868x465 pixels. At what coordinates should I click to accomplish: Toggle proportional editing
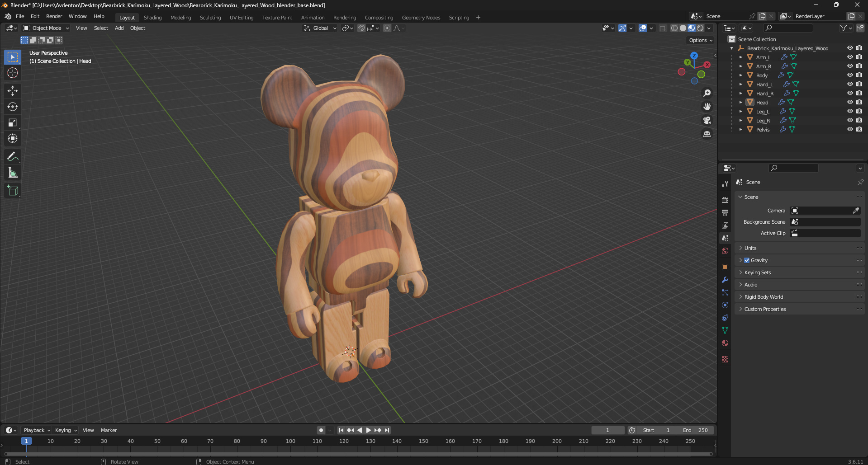(387, 28)
